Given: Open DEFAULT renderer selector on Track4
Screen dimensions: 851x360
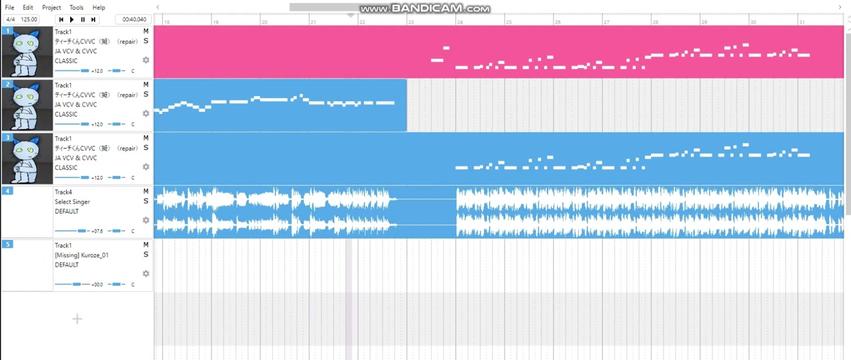Looking at the screenshot, I should point(66,211).
